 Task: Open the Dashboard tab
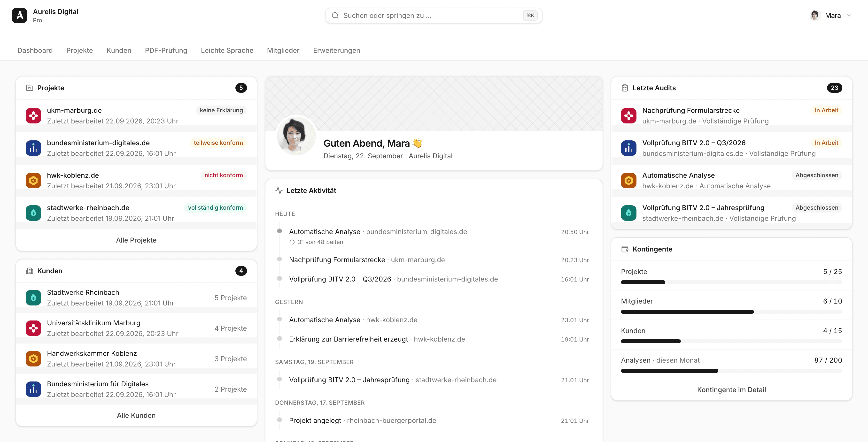click(x=35, y=50)
